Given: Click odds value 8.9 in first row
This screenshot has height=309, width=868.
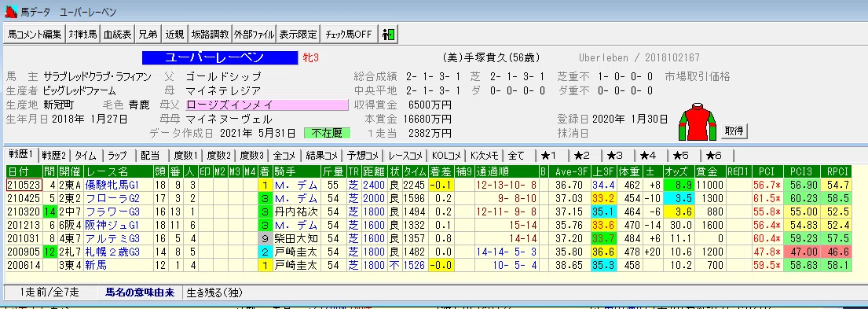Looking at the screenshot, I should tap(679, 185).
